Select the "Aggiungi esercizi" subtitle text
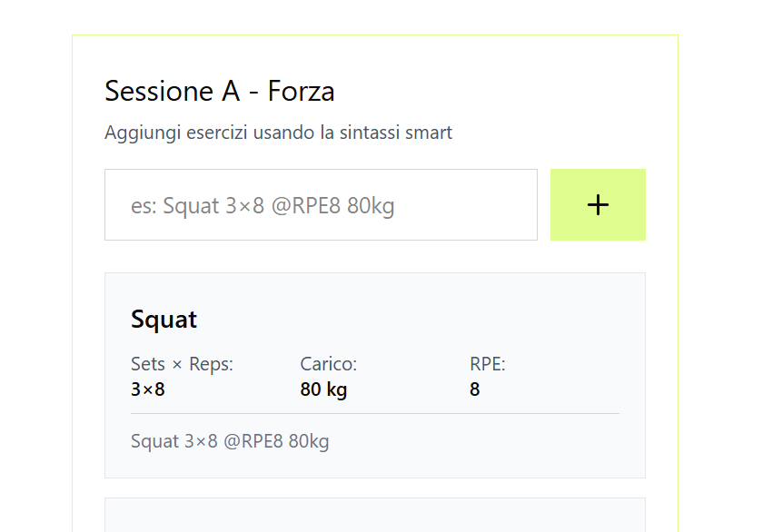The image size is (763, 532). 278,133
